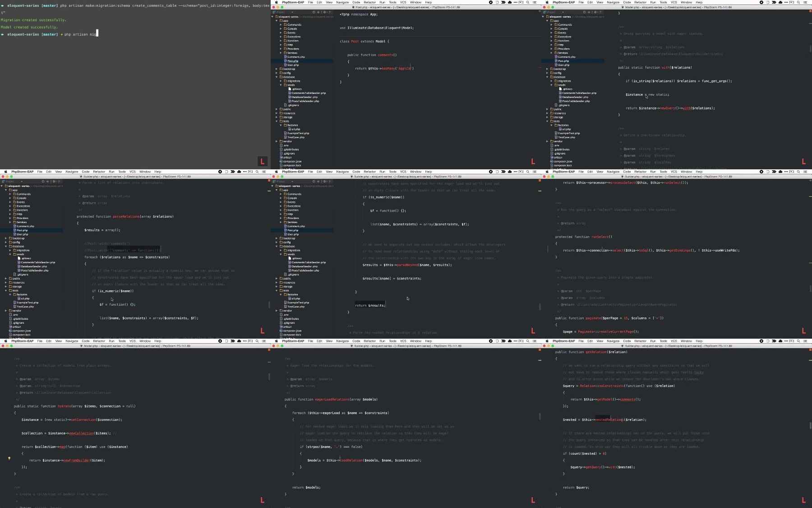Image resolution: width=812 pixels, height=508 pixels.
Task: Expand the migrations folder in parseRelations window
Action: (10, 250)
